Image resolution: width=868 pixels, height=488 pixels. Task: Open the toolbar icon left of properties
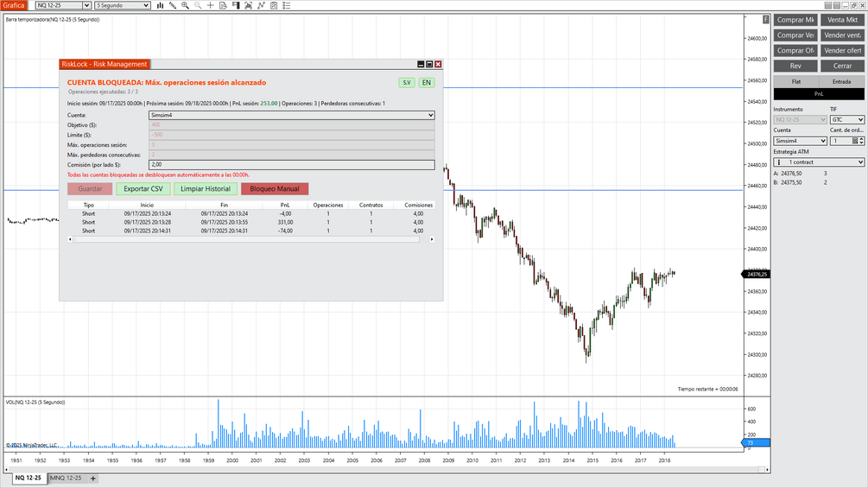click(x=274, y=5)
